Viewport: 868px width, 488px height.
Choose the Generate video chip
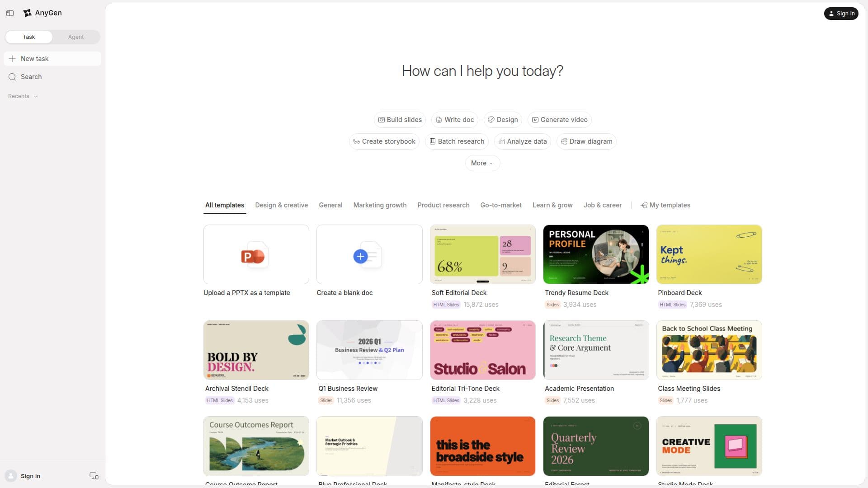pyautogui.click(x=559, y=120)
